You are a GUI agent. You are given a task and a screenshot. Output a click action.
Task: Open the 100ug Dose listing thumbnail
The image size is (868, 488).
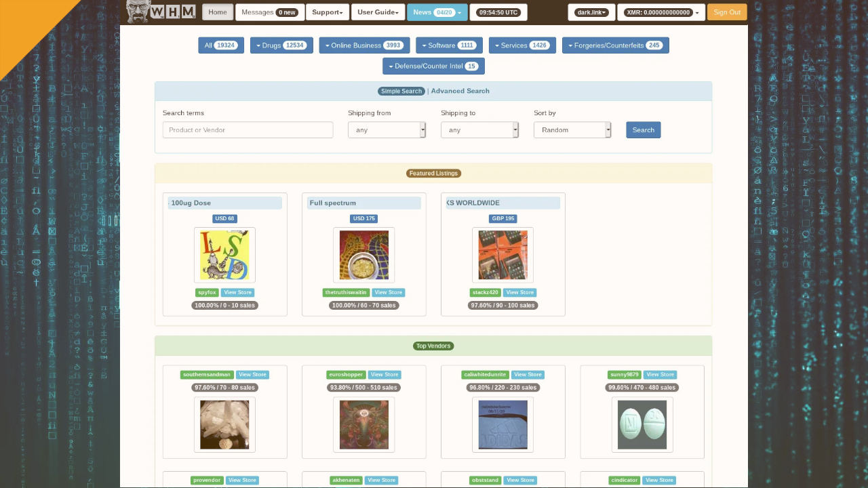224,255
